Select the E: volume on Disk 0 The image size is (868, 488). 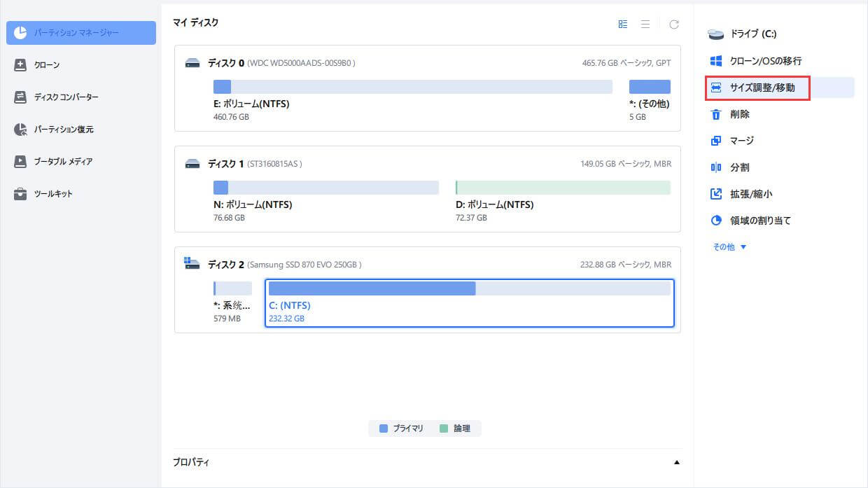point(412,87)
